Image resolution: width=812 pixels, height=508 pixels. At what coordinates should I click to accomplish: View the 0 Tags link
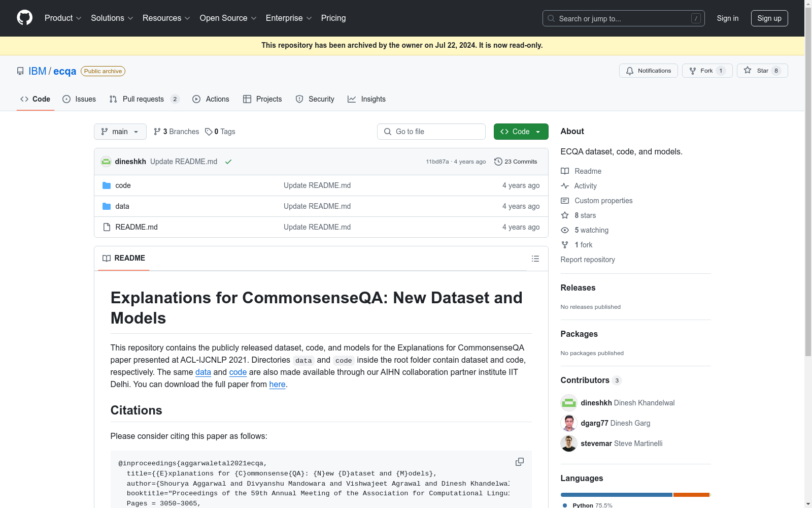220,132
